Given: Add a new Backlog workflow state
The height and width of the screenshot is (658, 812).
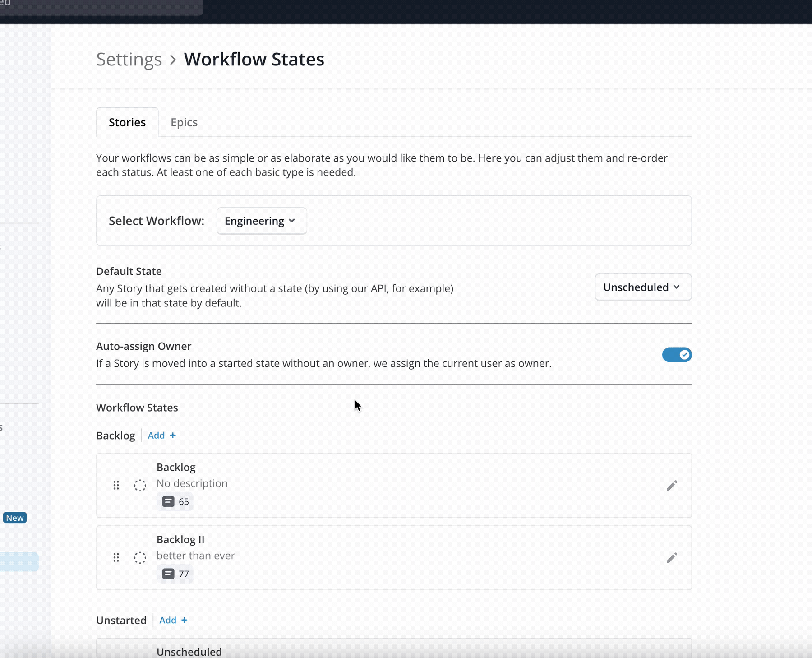Looking at the screenshot, I should 161,436.
